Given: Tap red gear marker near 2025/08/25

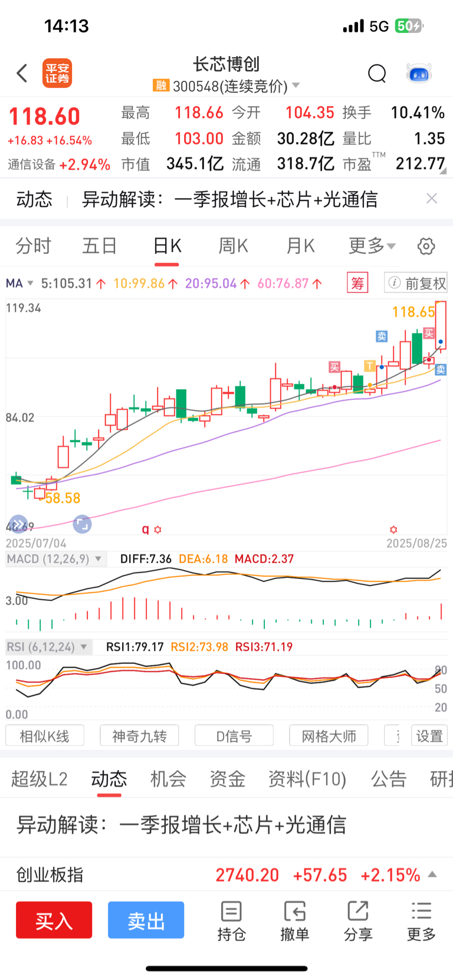Looking at the screenshot, I should 393,530.
